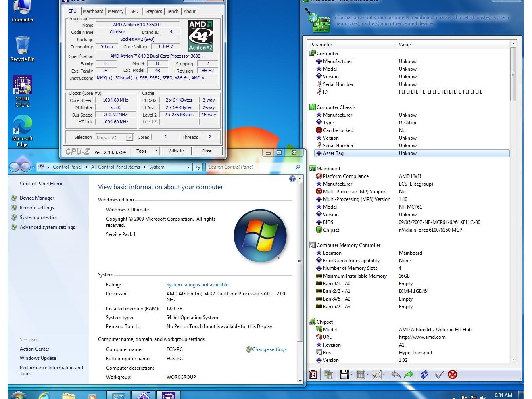Switch to the Mainboard tab in CPU-Z

point(93,11)
